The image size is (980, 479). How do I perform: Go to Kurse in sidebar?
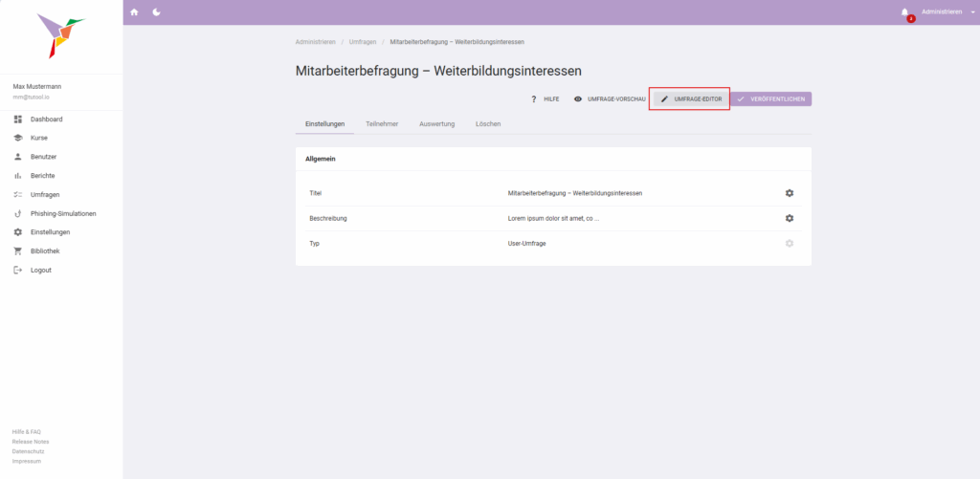tap(38, 138)
